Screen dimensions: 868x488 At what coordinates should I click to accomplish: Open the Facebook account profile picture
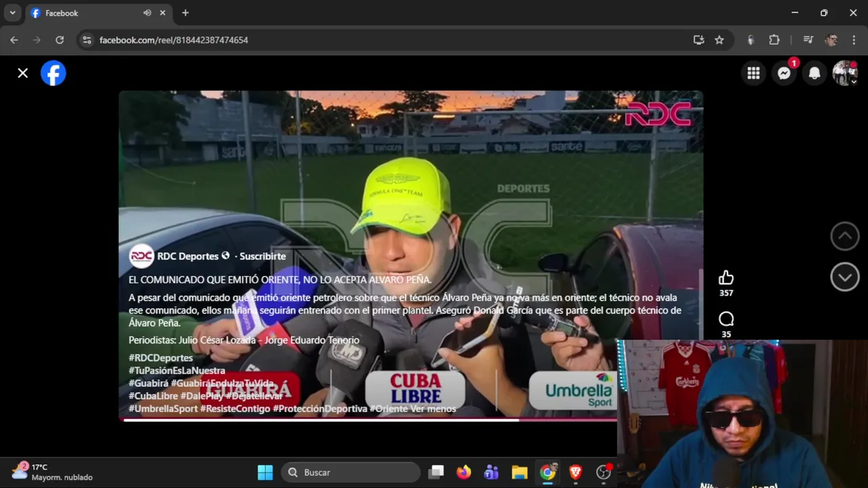click(x=845, y=73)
